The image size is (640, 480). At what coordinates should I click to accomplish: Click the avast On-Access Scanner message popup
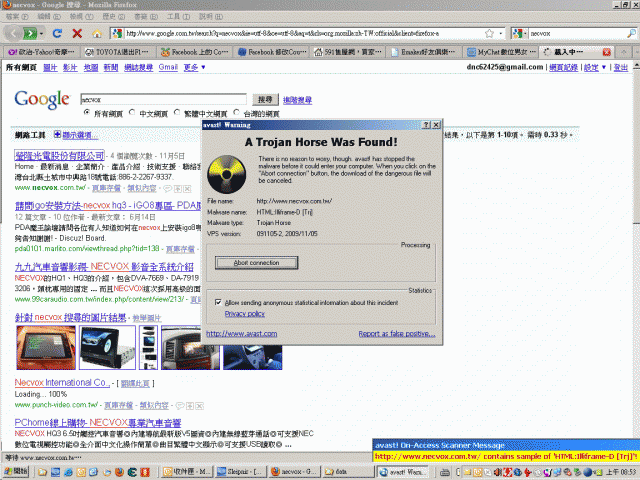(506, 451)
